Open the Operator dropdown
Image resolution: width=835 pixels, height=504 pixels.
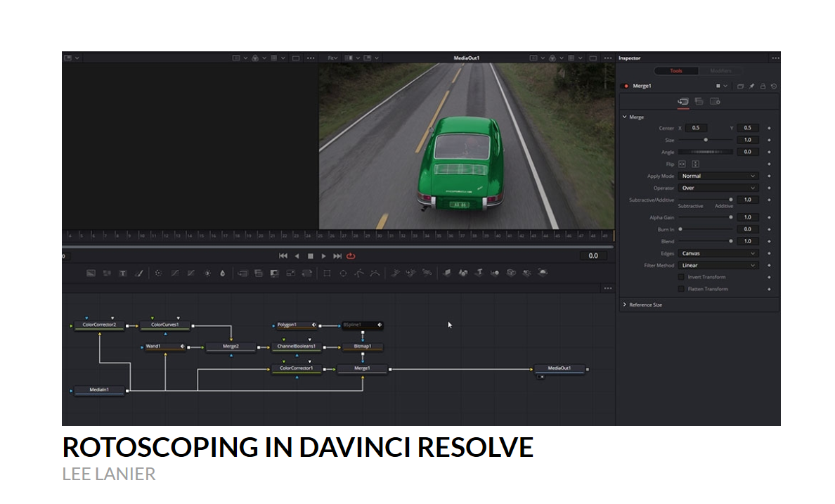pos(718,188)
